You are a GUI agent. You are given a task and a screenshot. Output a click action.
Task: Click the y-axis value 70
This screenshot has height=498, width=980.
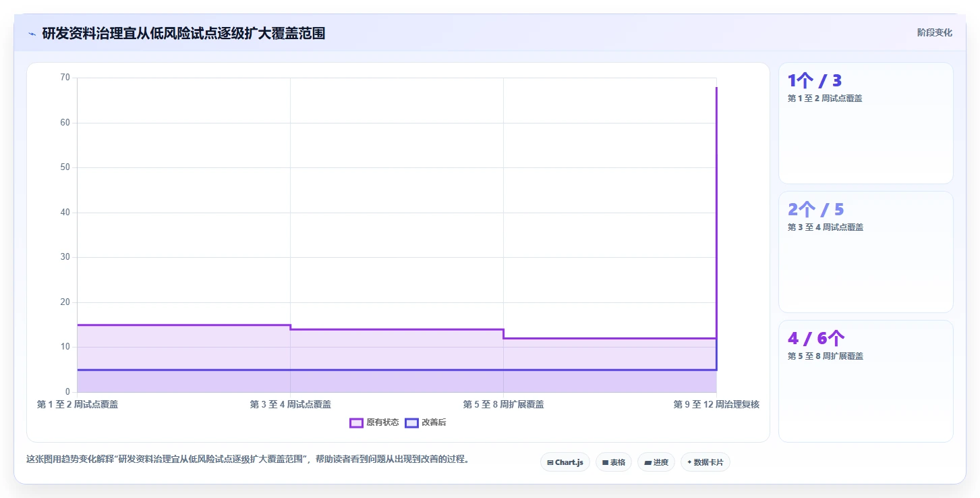click(x=65, y=78)
